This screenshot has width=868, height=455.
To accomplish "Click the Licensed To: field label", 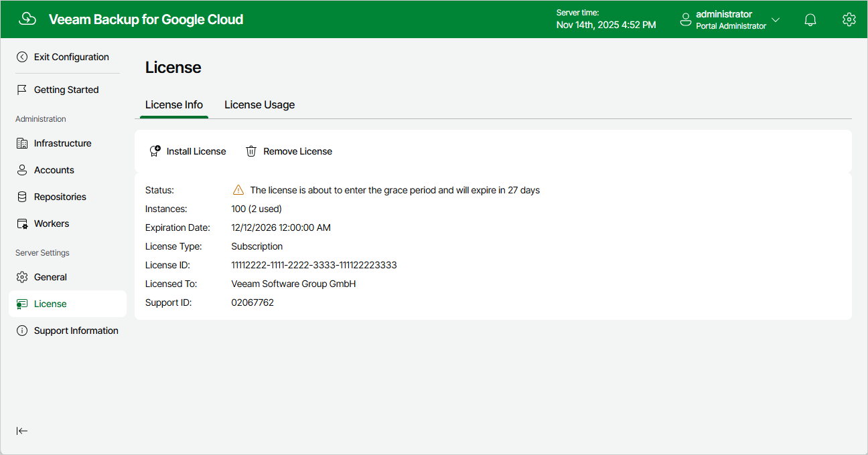I will point(171,284).
